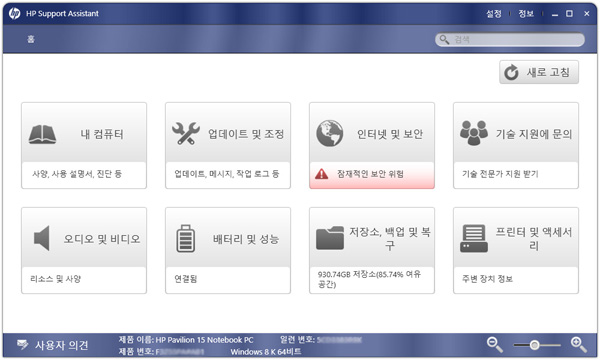Image resolution: width=600 pixels, height=360 pixels.
Task: Zoom out with the minus magnifier
Action: [494, 344]
